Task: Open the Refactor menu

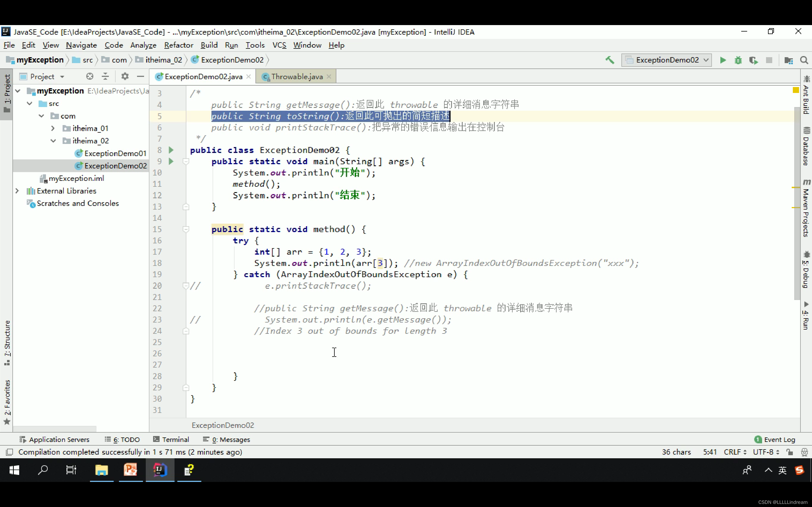Action: click(178, 45)
